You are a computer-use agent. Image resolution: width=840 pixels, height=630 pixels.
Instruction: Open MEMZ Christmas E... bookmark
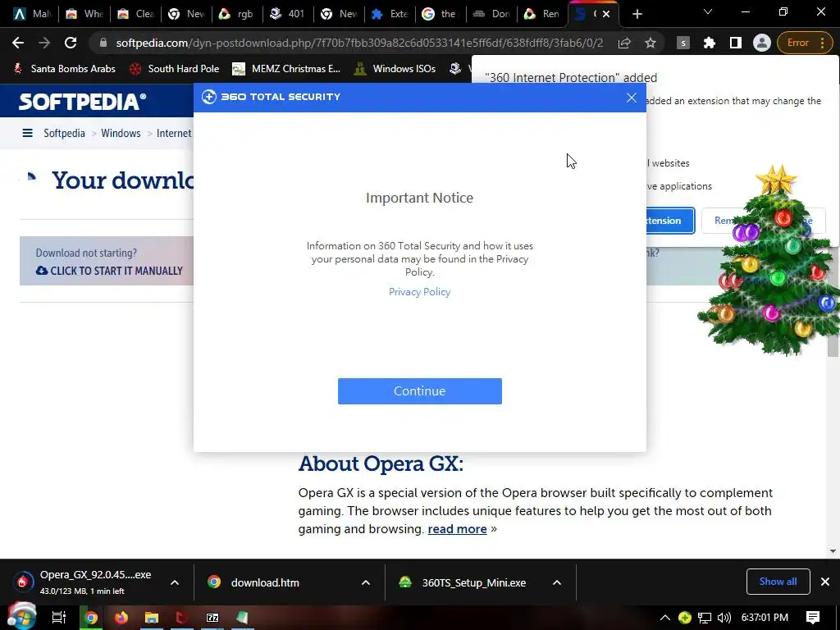click(x=286, y=69)
